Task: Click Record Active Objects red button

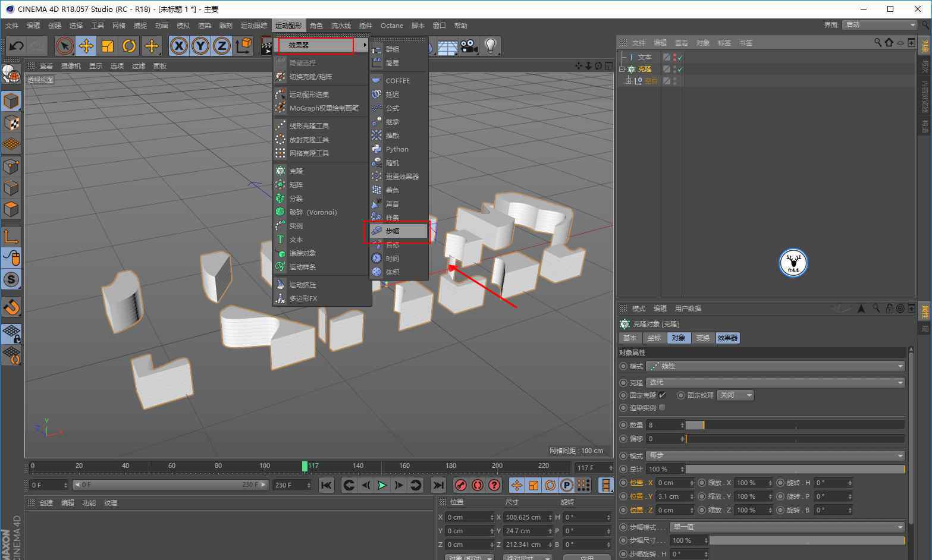Action: tap(460, 485)
